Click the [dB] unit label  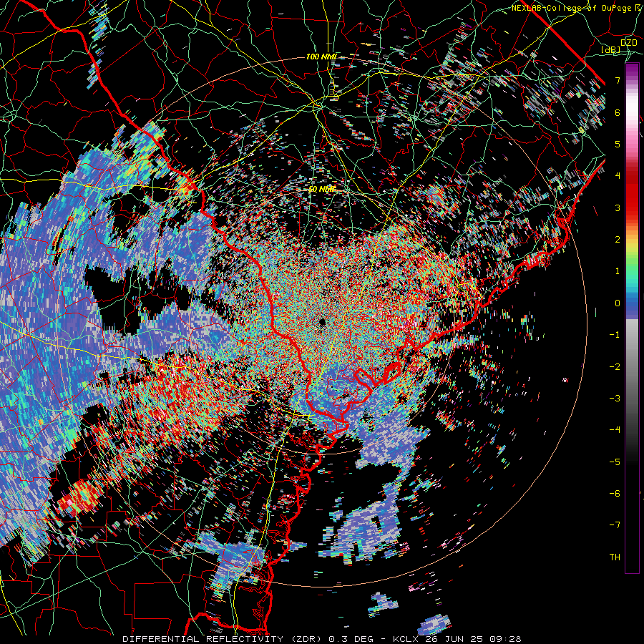tap(611, 49)
